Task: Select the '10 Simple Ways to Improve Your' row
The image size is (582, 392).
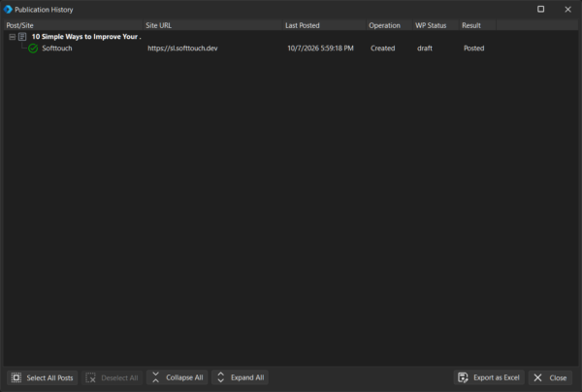Action: coord(291,37)
